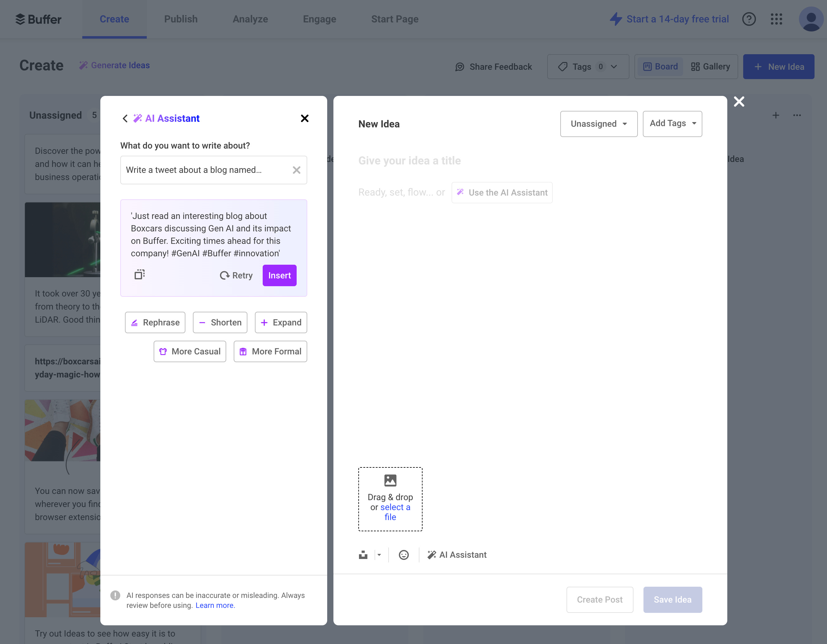This screenshot has width=827, height=644.
Task: Open the help question mark icon
Action: pyautogui.click(x=748, y=19)
